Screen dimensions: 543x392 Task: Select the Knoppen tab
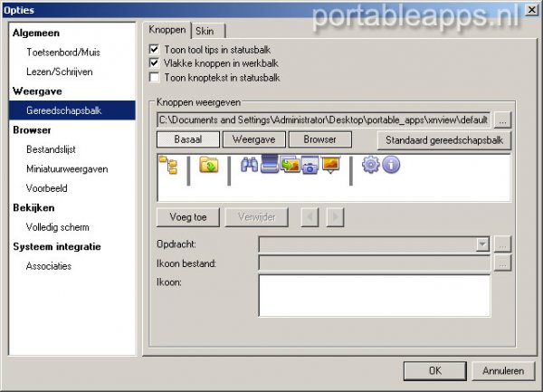pos(167,30)
